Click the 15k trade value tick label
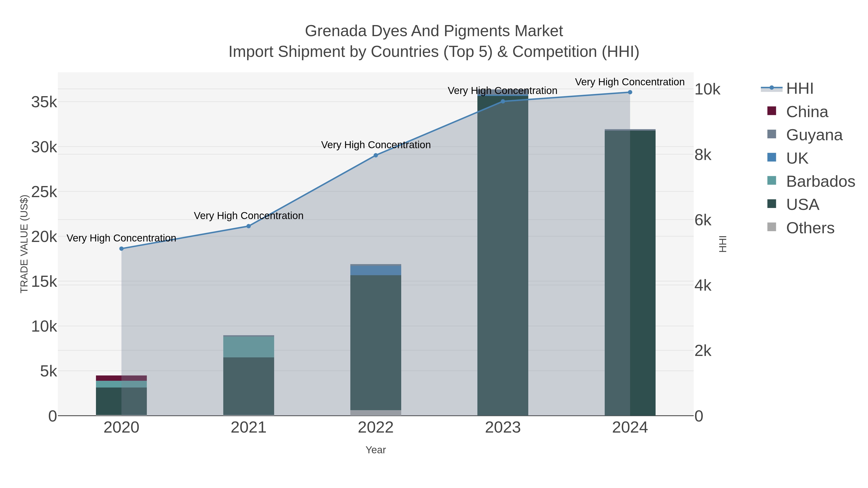868x488 pixels. [x=44, y=281]
